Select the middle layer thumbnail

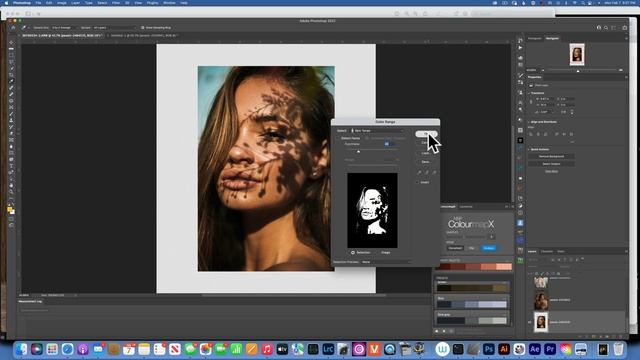[541, 300]
